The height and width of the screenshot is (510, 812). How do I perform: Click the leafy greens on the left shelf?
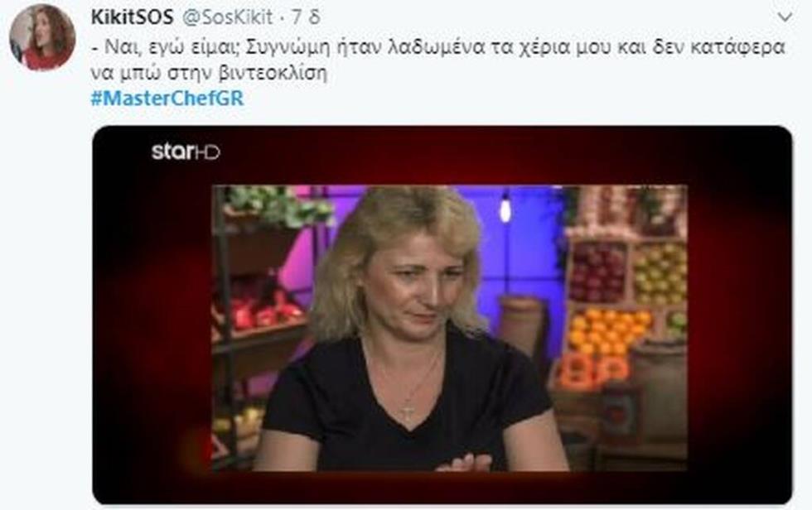[x=278, y=205]
